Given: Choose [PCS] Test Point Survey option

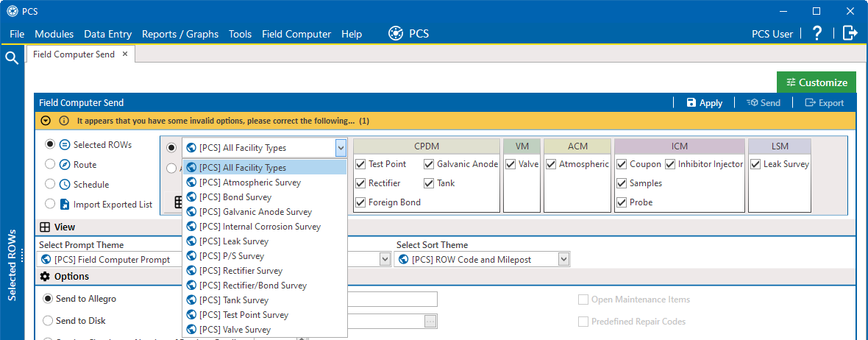Looking at the screenshot, I should tap(265, 314).
